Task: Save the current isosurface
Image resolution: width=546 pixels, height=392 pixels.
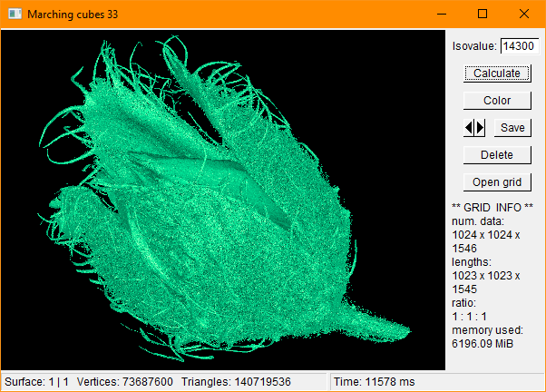Action: pyautogui.click(x=512, y=128)
